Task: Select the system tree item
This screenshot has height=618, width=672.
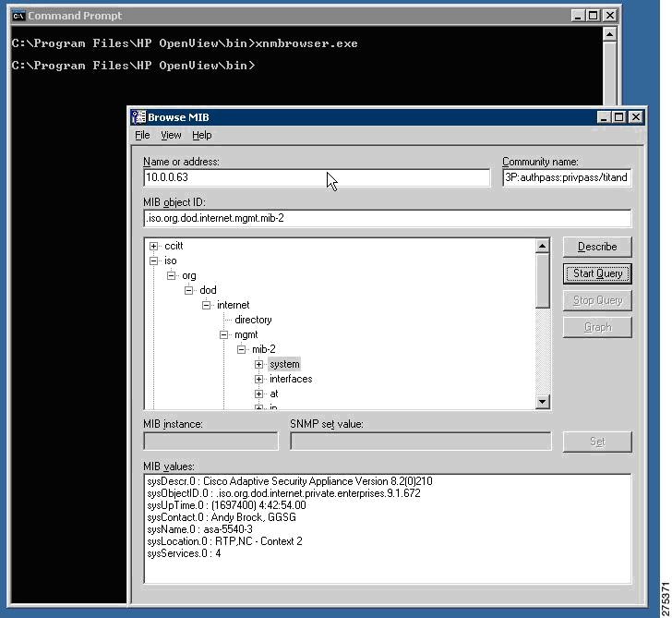Action: tap(284, 364)
